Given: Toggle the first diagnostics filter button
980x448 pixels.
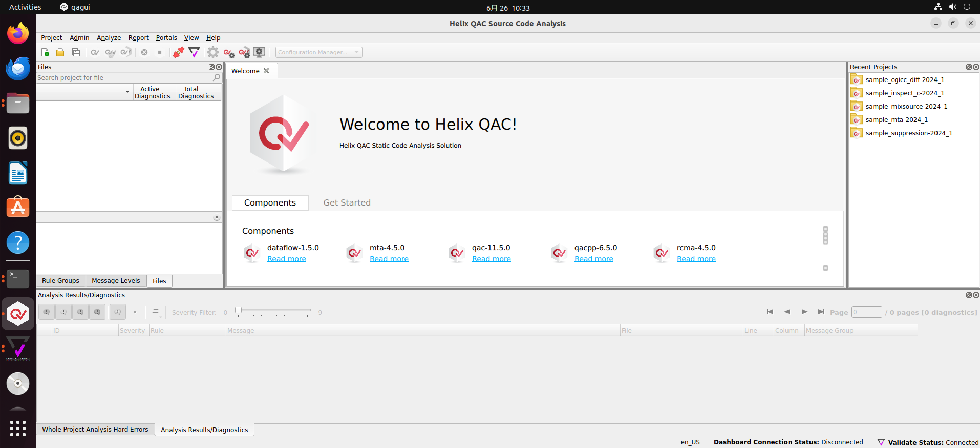Looking at the screenshot, I should 47,312.
